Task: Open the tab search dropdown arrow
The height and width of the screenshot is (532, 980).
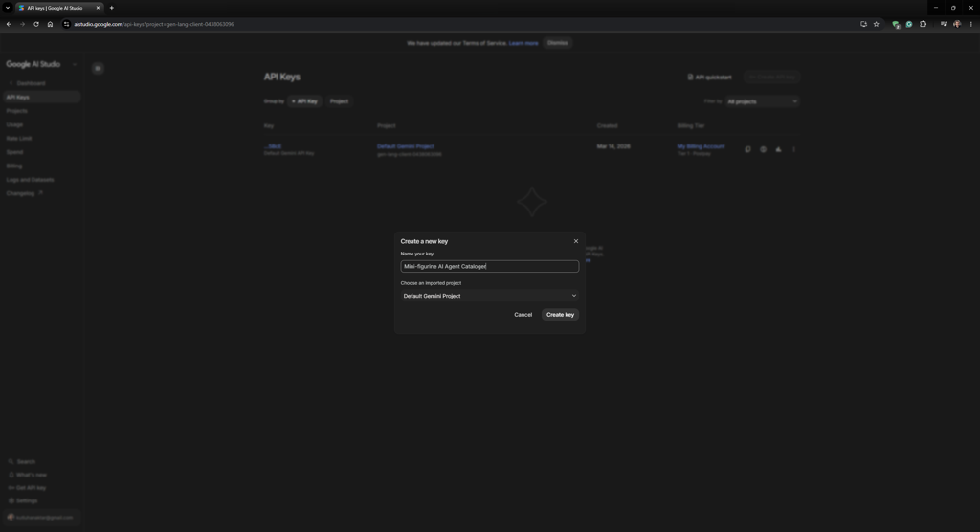Action: (8, 8)
